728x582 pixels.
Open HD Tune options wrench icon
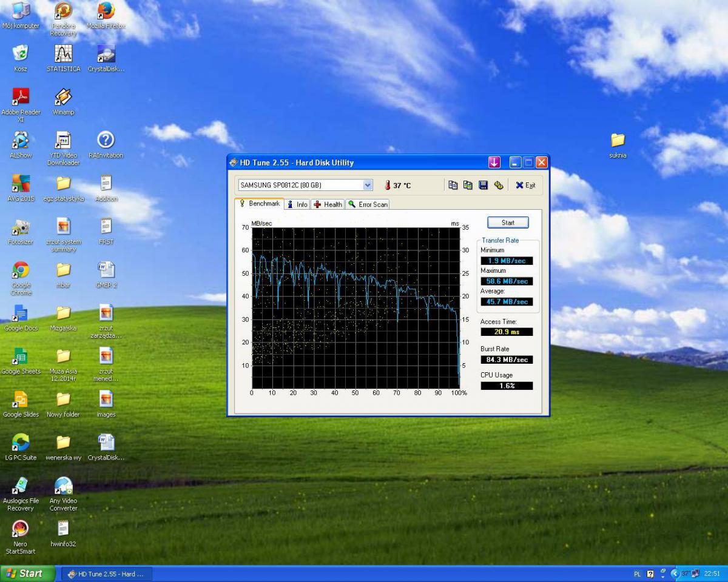point(498,185)
